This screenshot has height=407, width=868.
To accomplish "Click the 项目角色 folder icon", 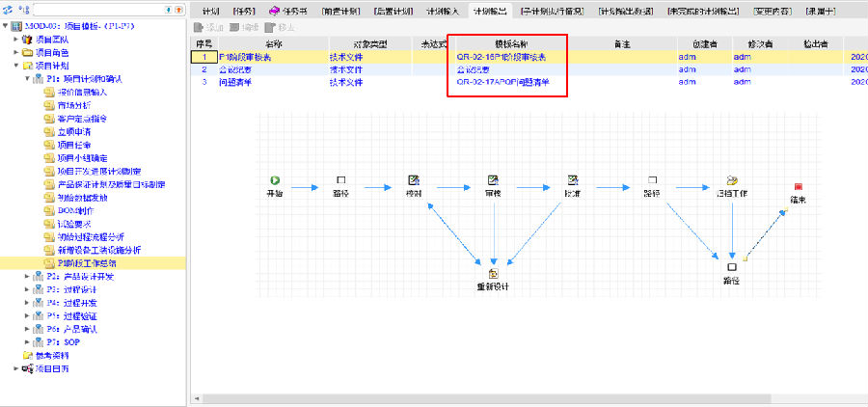I will click(x=27, y=53).
